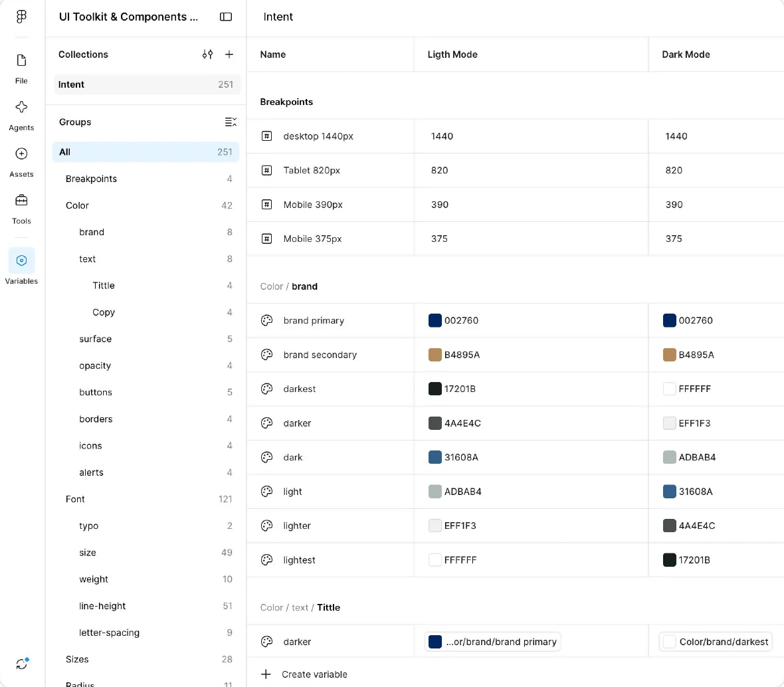Viewport: 784px width, 687px height.
Task: Open the Agents panel icon
Action: [x=21, y=106]
